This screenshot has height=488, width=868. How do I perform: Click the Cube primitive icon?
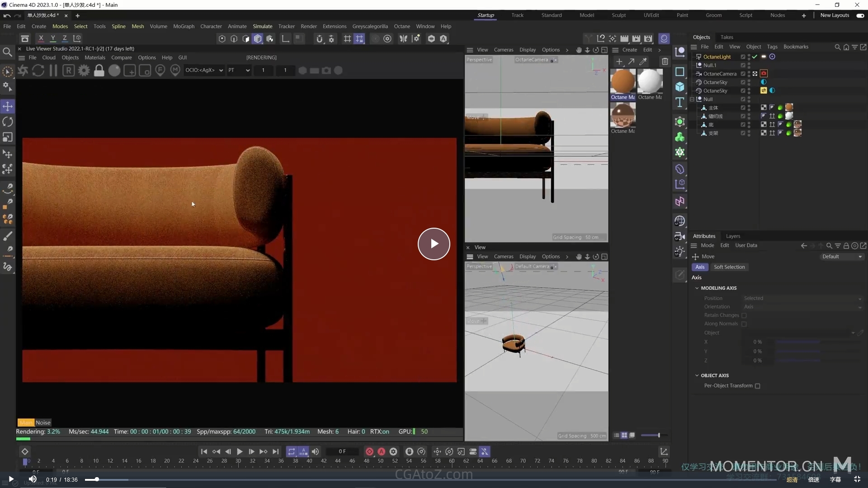679,87
